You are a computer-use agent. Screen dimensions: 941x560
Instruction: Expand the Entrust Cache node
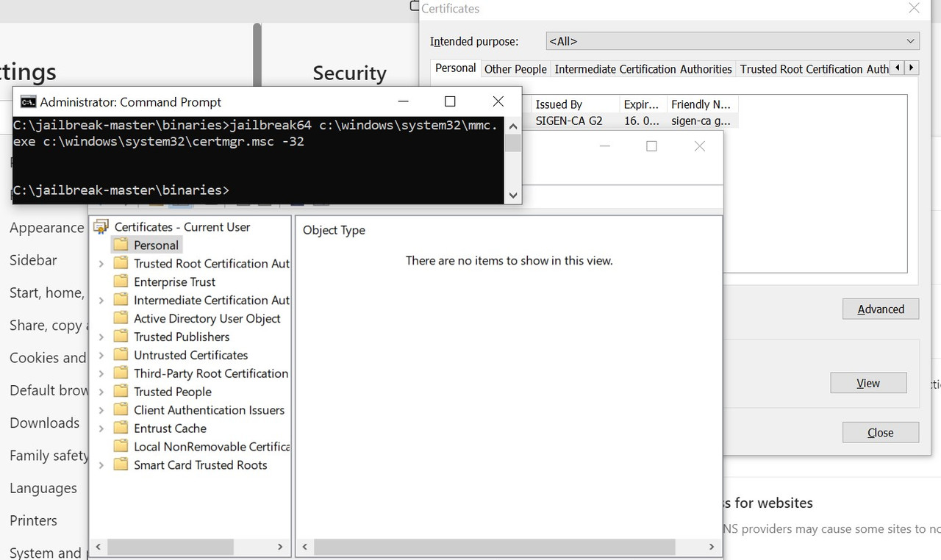coord(101,429)
